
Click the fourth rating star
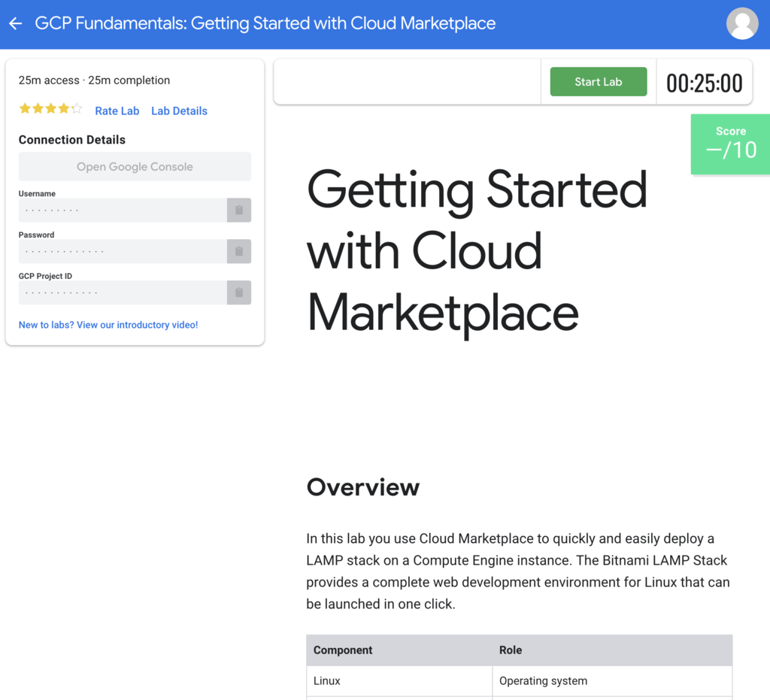63,108
